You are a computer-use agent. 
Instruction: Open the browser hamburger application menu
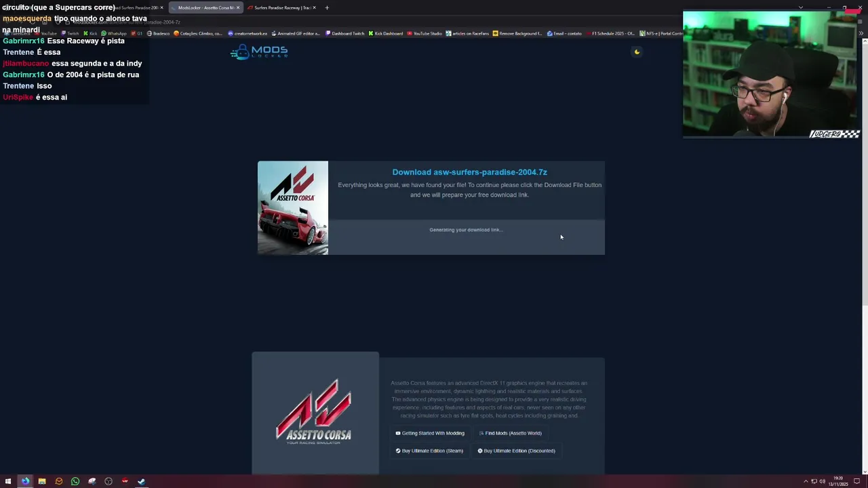[x=861, y=22]
